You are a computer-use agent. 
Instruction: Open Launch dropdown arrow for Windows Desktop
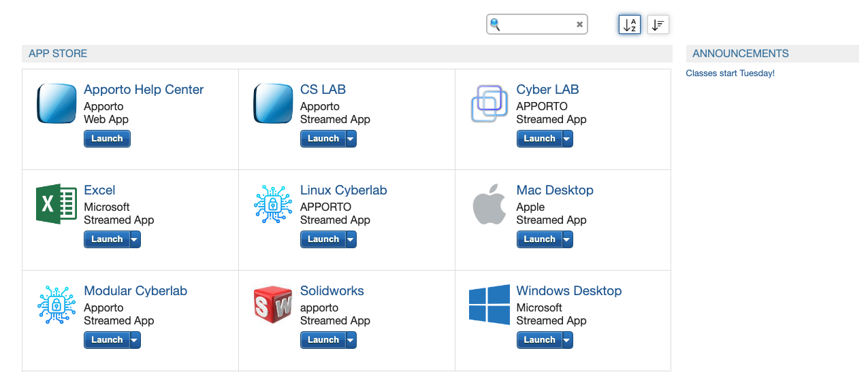(x=567, y=340)
